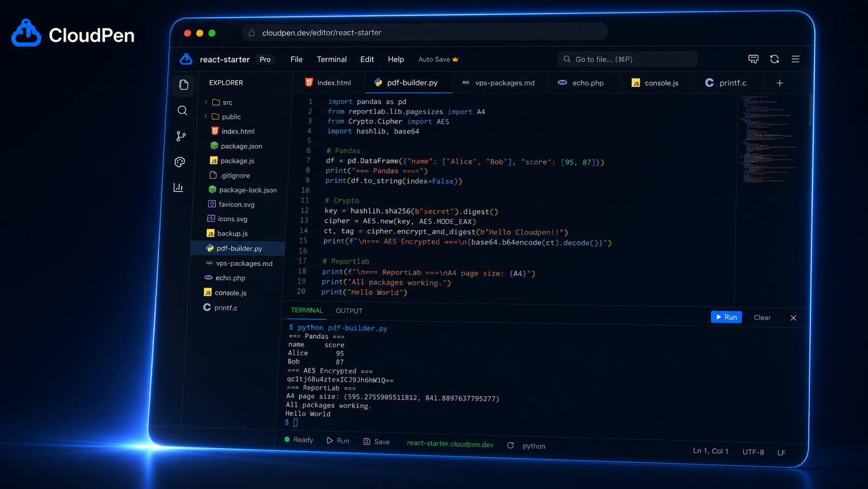Viewport: 868px width, 489px height.
Task: Open echo.php in the explorer
Action: click(224, 278)
